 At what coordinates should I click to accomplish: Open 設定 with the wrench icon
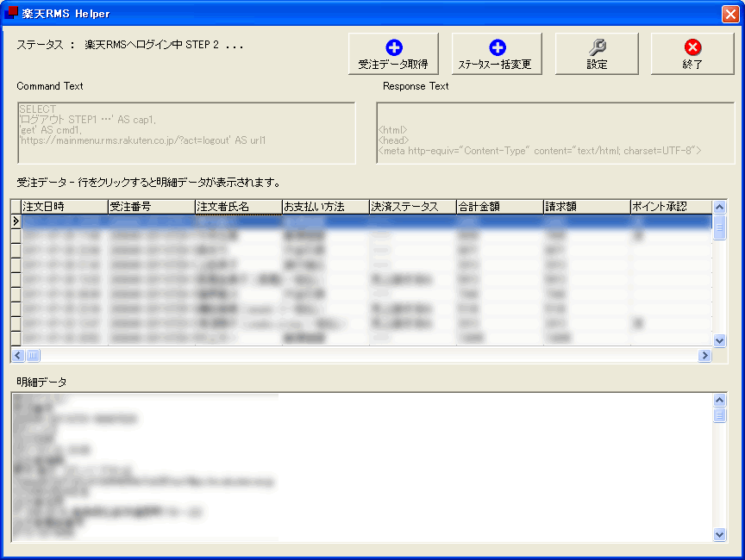[x=597, y=48]
